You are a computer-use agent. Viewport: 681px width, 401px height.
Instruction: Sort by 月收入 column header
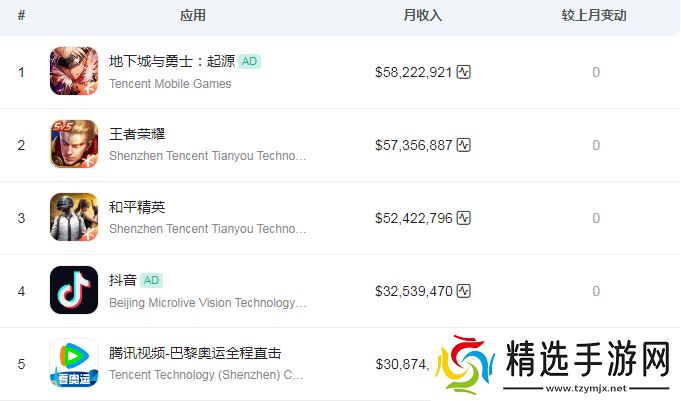422,16
